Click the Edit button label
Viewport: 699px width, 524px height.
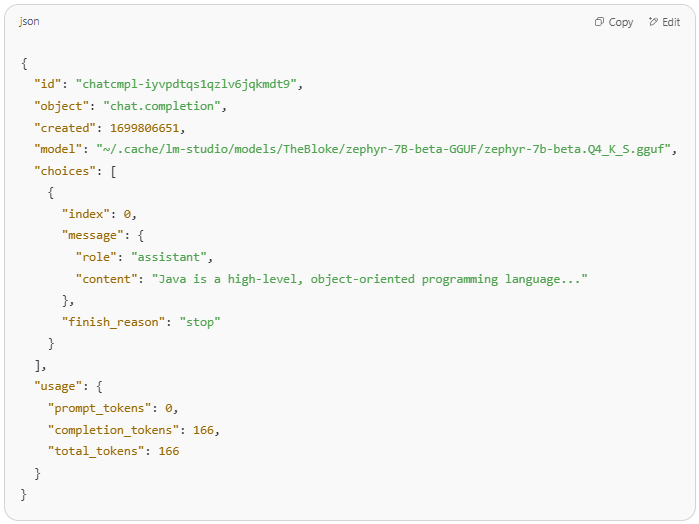click(671, 22)
